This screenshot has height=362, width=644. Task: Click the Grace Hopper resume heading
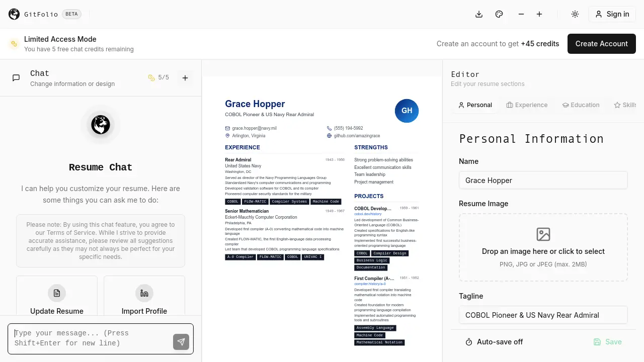tap(255, 104)
